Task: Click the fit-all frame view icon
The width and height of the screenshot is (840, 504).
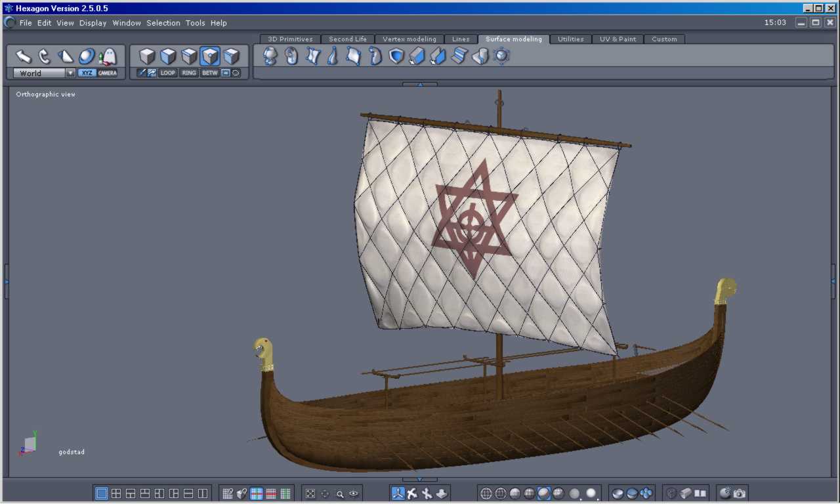Action: [311, 493]
